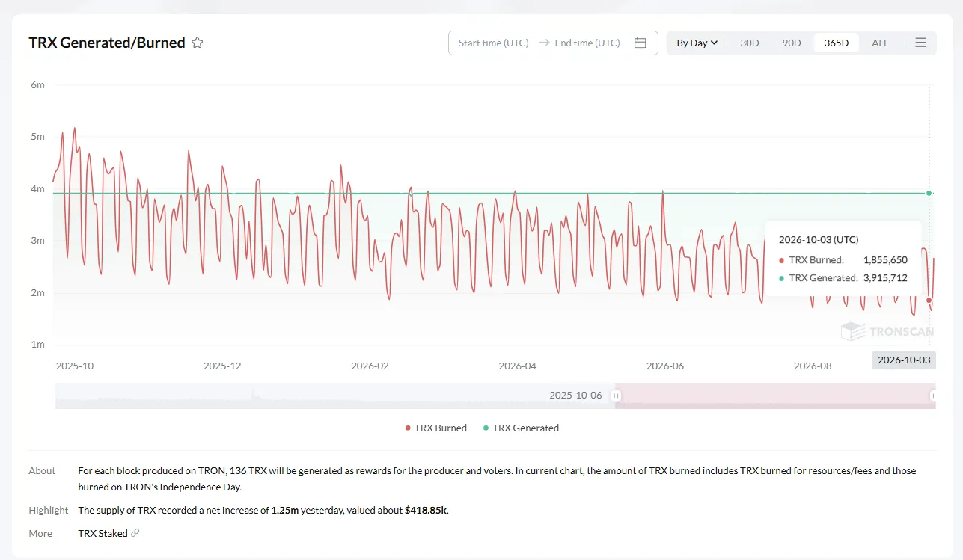Click the TRX Burned red legend dot
The height and width of the screenshot is (560, 963).
click(x=408, y=428)
